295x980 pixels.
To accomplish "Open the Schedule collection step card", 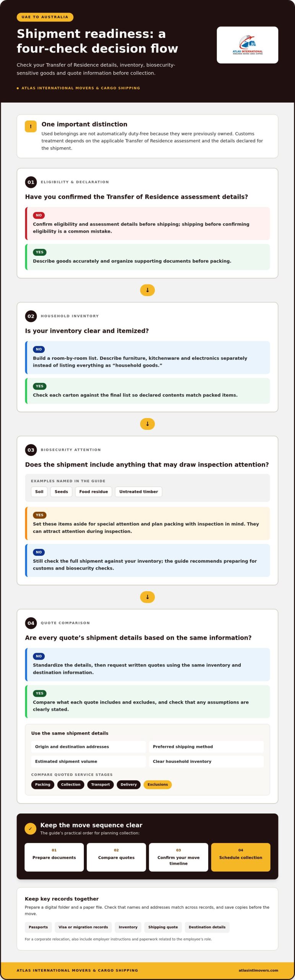I will pos(241,857).
